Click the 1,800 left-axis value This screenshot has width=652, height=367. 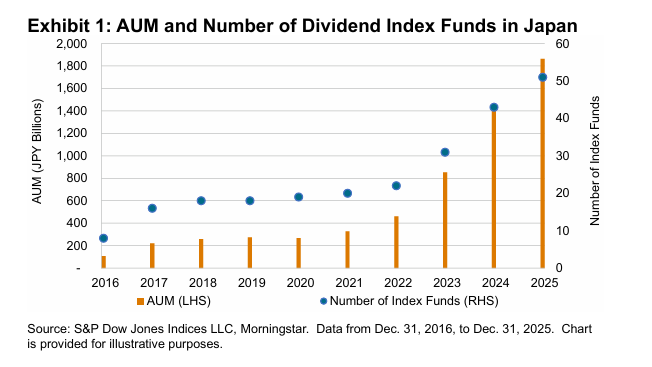click(72, 66)
